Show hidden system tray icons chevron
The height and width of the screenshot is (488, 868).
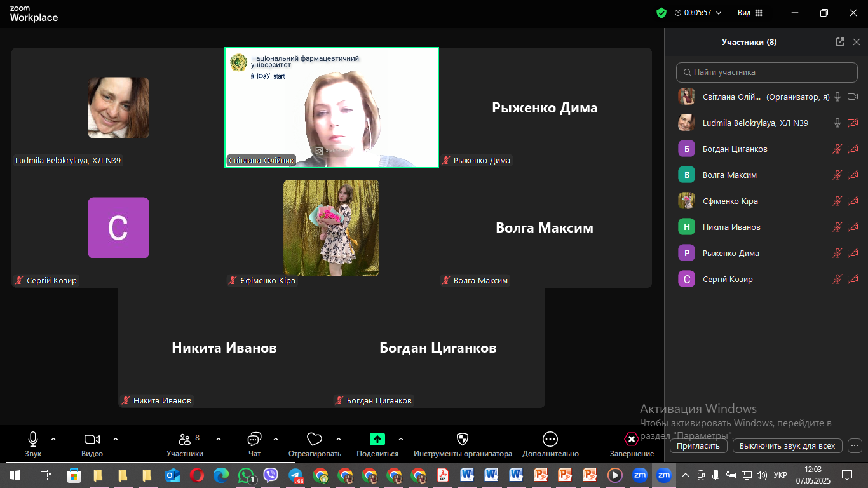tap(686, 475)
